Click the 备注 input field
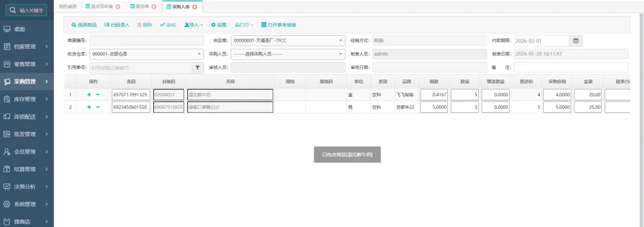The height and width of the screenshot is (227, 644). click(571, 68)
